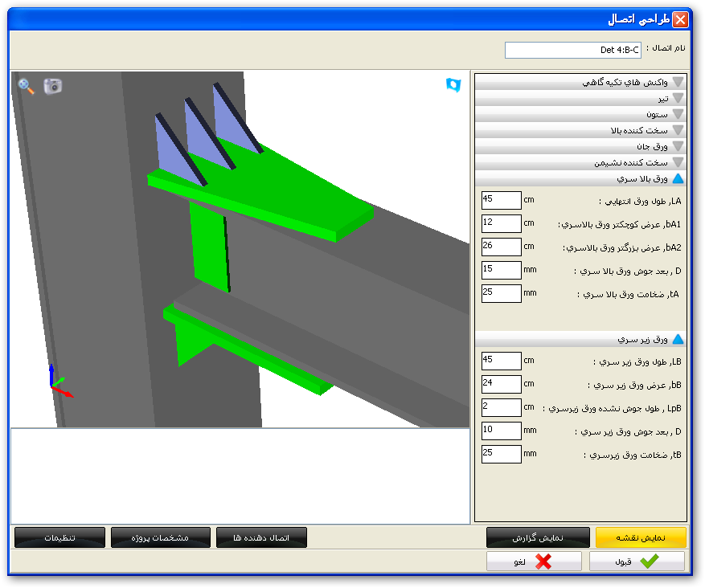Viewport: 705px width, 588px height.
Task: Open مشخصات پروژه project properties
Action: click(161, 537)
